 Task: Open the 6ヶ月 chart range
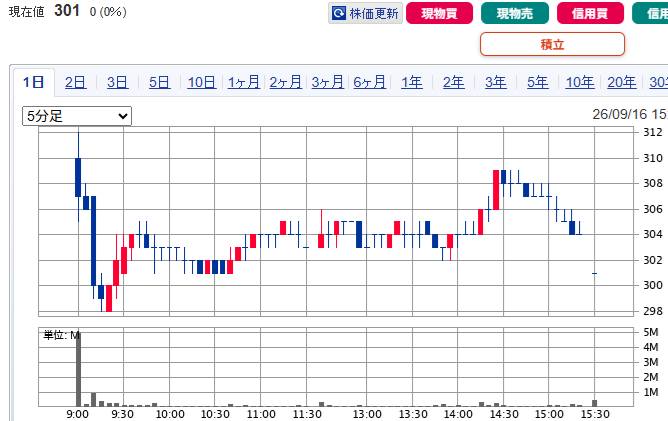[x=369, y=82]
